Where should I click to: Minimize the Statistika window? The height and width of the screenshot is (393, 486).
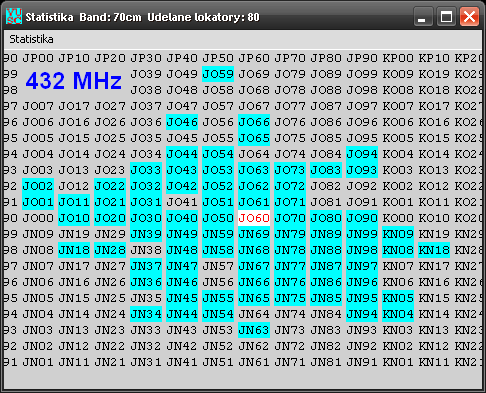click(x=423, y=16)
